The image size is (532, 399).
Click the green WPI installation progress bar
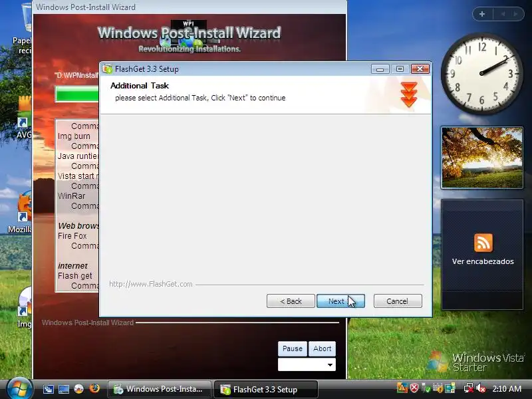pos(77,94)
